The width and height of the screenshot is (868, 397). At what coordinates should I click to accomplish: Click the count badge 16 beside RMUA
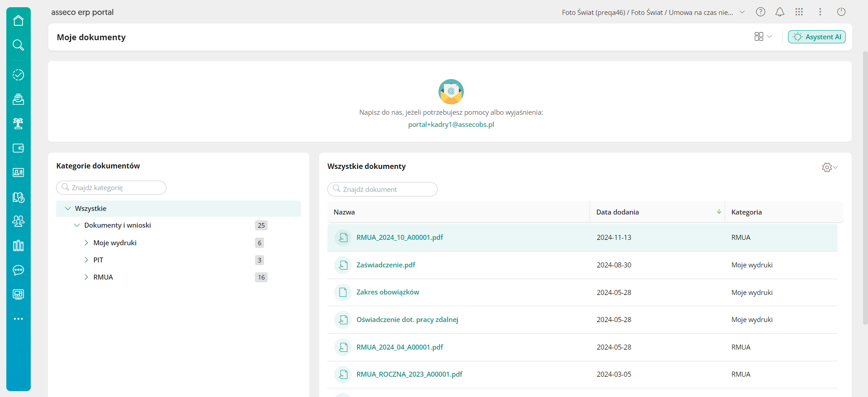[x=261, y=277]
